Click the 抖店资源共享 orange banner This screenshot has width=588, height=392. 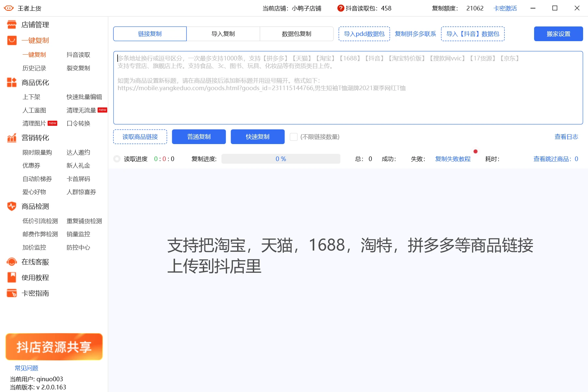pyautogui.click(x=54, y=347)
